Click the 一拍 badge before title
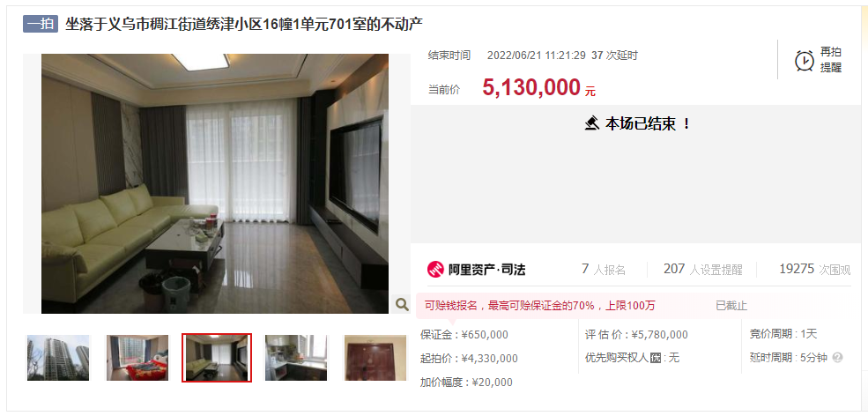868x416 pixels. [x=41, y=24]
